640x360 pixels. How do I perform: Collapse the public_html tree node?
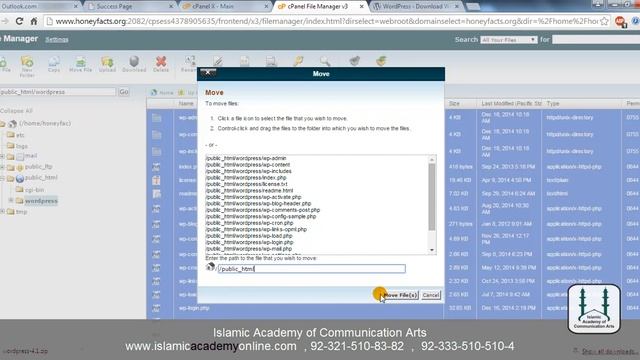(2, 178)
